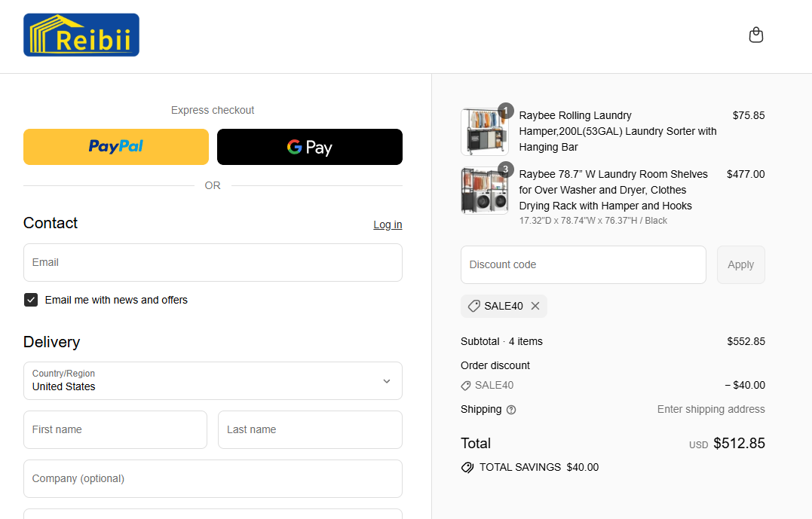Click the product variant size and Black text

coord(593,221)
